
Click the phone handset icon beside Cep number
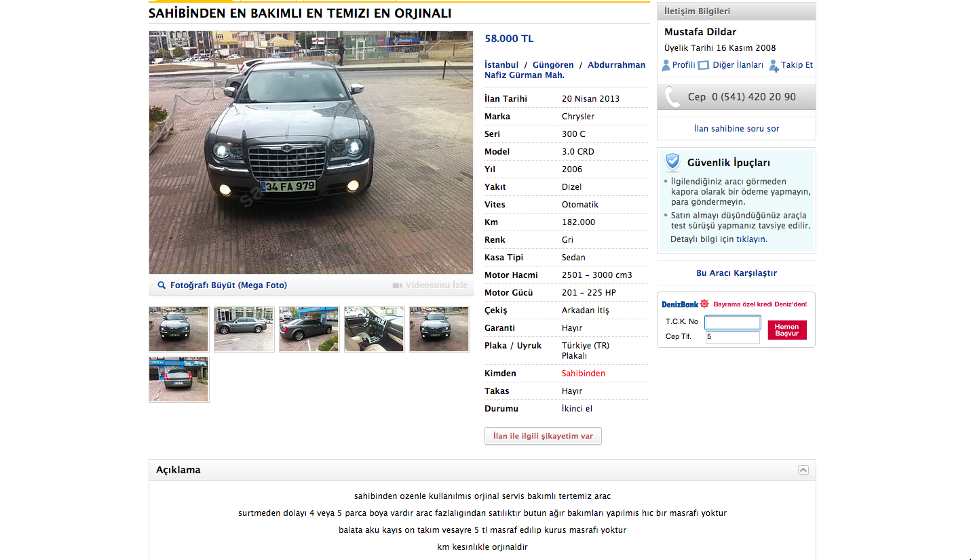coord(672,97)
